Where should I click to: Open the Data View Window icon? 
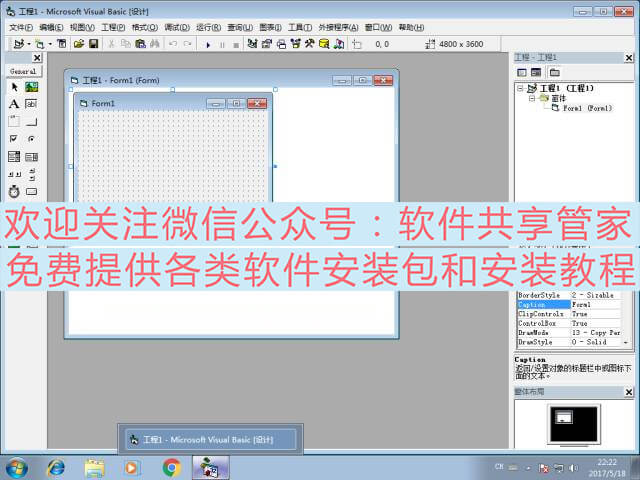click(x=324, y=44)
